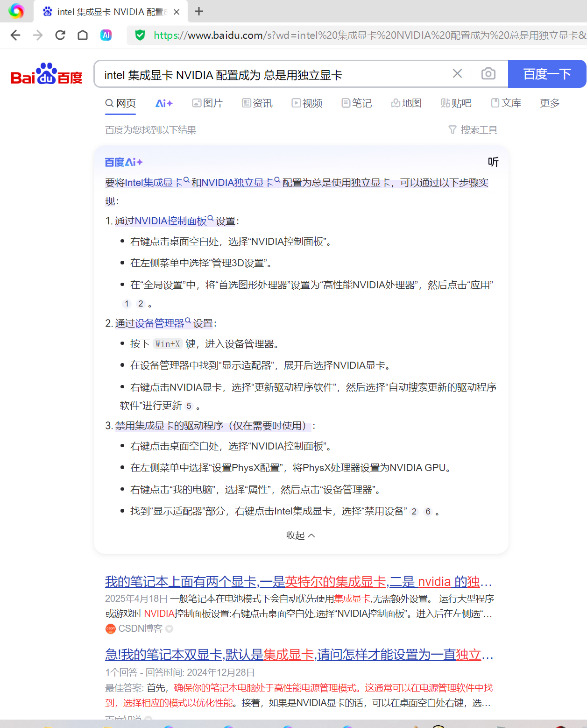587x728 pixels.
Task: Open result 急!我的笔记本双显卡
Action: (299, 655)
